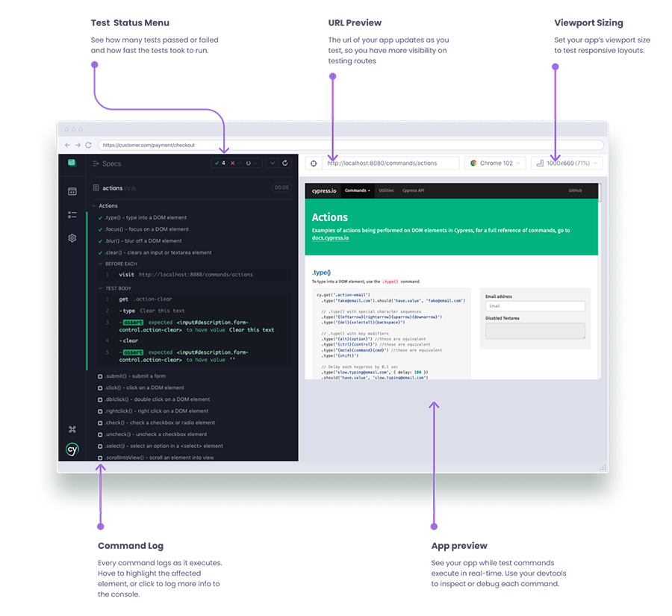Click the viewport panel icon in sidebar

(x=72, y=191)
